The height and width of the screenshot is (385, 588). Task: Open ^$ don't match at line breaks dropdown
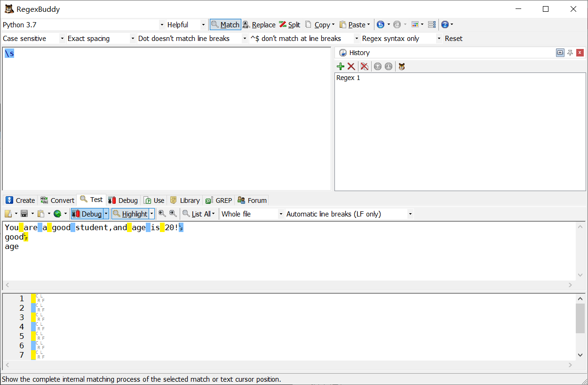(357, 39)
